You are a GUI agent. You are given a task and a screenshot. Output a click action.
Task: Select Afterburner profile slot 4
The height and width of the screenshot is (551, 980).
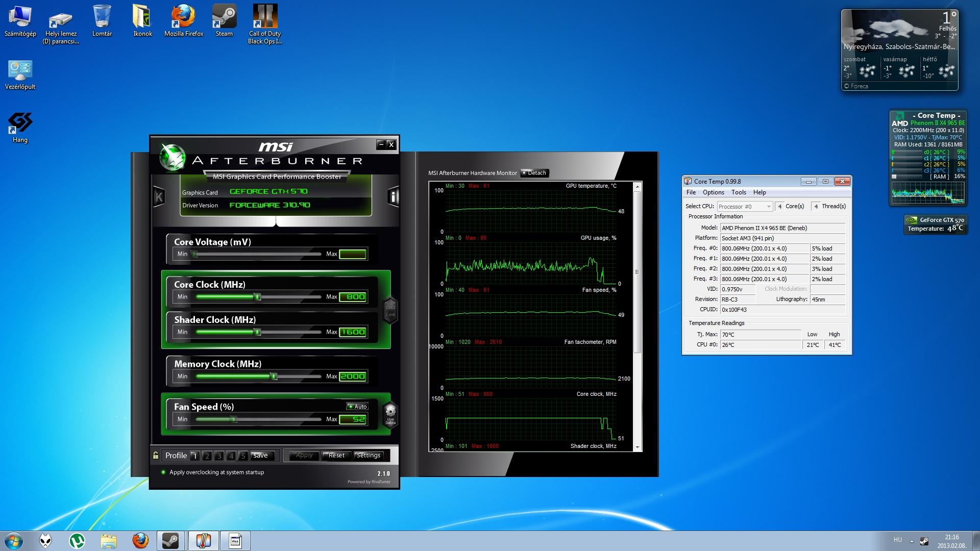(x=231, y=456)
